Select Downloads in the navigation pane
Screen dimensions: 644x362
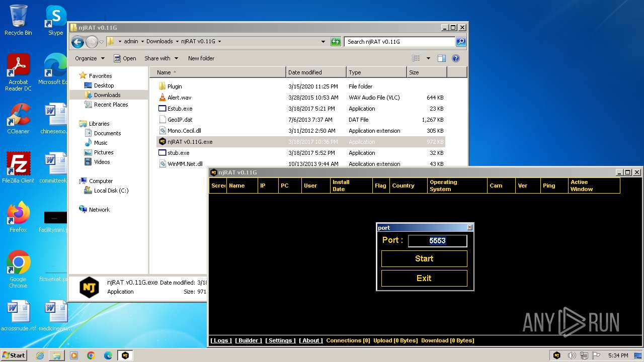pos(107,95)
